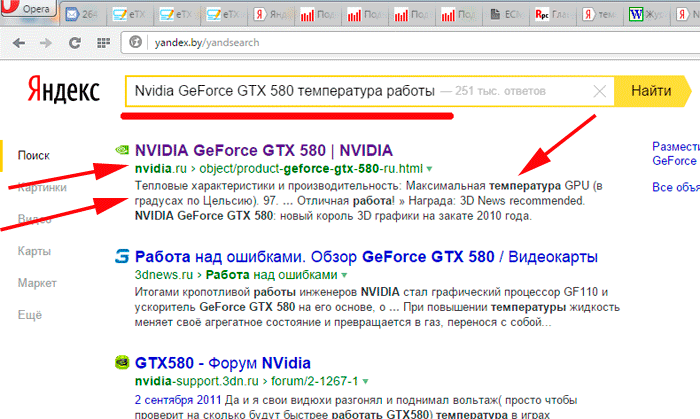The image size is (700, 419).
Task: Click the 2 сентября 2011 date text
Action: tap(178, 400)
